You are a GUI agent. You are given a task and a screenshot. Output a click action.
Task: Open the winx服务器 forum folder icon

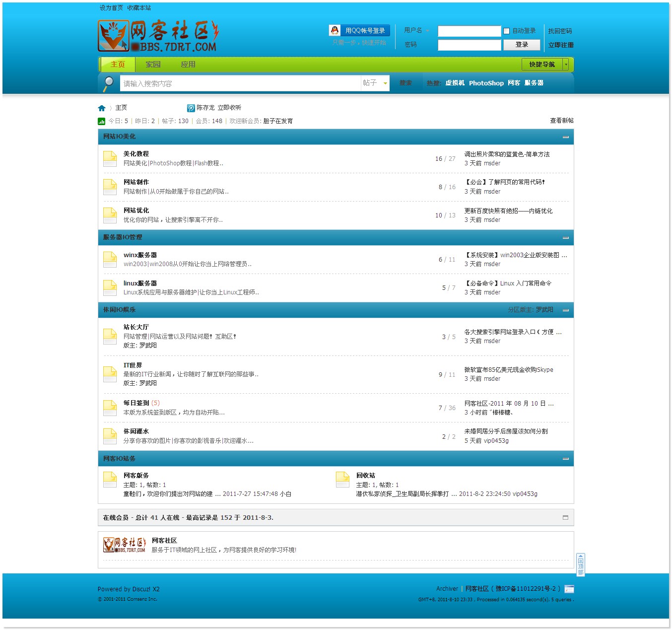click(110, 259)
